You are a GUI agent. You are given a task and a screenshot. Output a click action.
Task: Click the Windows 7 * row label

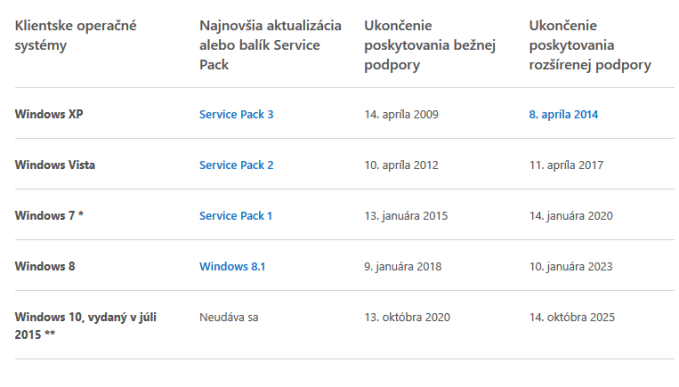[x=49, y=216]
